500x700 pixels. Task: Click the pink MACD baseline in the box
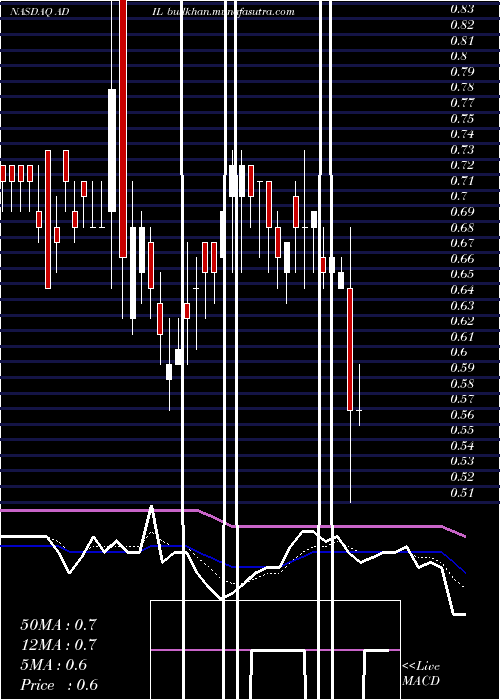[275, 650]
